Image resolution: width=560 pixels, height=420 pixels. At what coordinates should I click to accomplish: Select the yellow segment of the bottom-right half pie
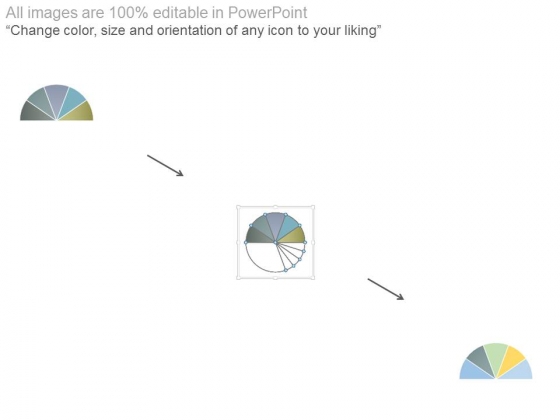click(x=511, y=359)
